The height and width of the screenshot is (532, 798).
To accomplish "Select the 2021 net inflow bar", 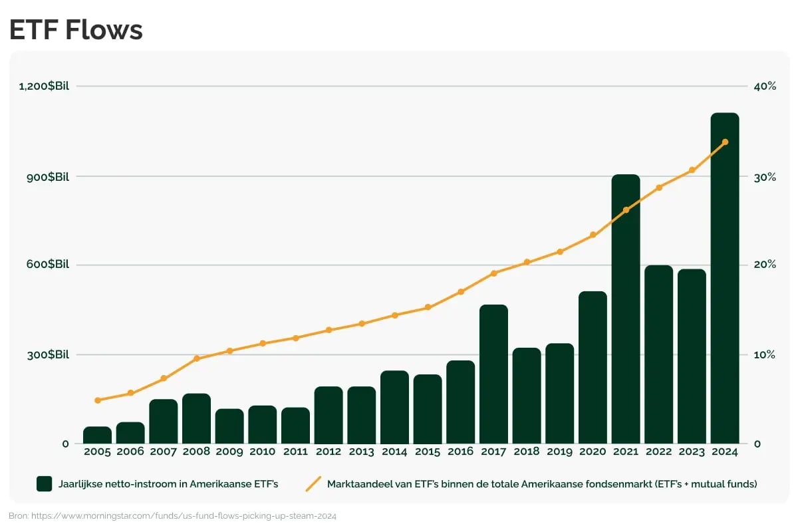I will pyautogui.click(x=626, y=309).
